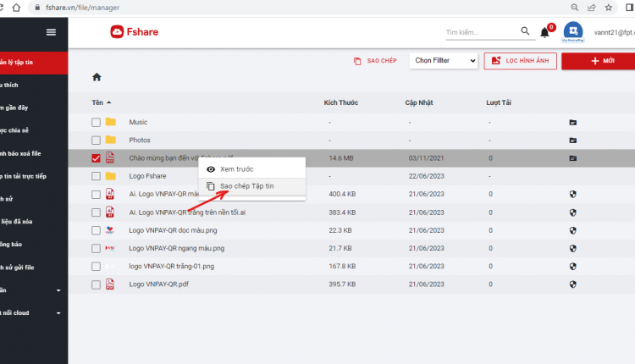Click the SAO CHÉP button
635x364 pixels.
375,61
